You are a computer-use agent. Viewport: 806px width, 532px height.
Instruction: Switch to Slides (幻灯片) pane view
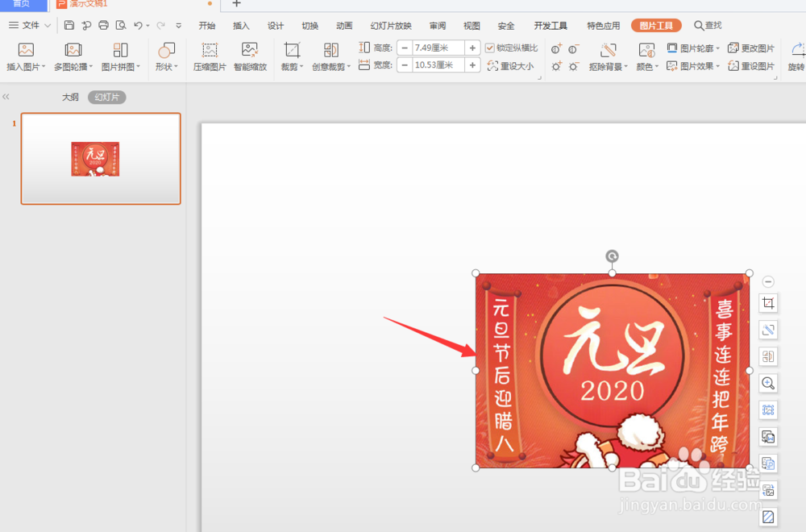[107, 98]
